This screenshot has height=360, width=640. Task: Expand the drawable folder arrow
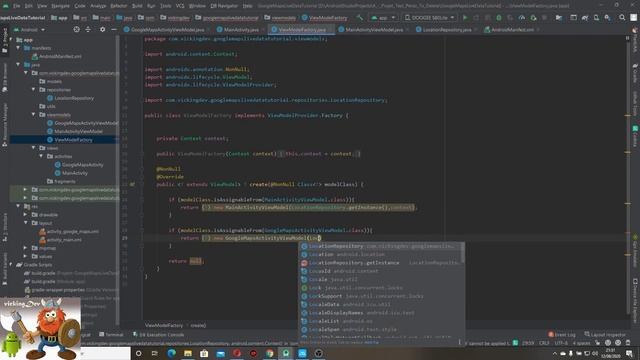click(26, 214)
